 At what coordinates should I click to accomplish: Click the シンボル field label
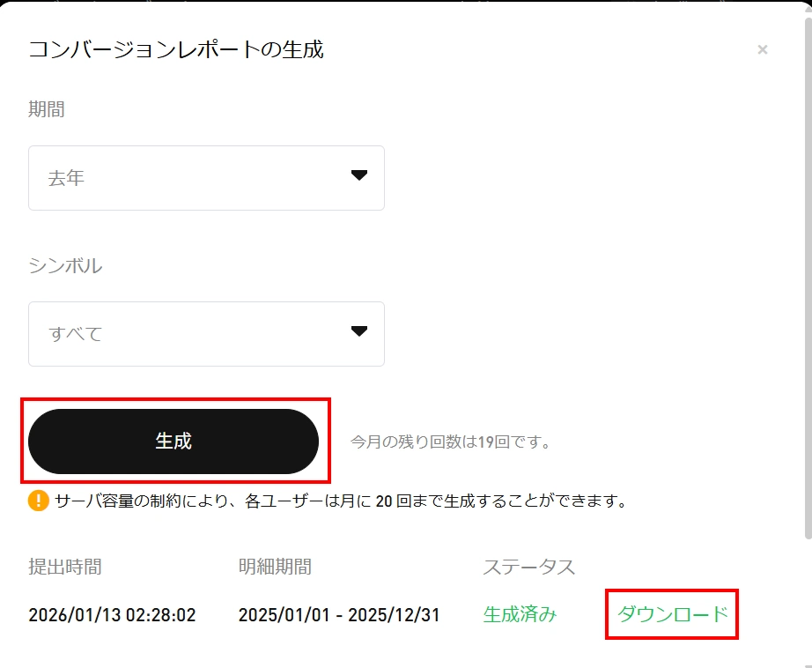tap(65, 265)
